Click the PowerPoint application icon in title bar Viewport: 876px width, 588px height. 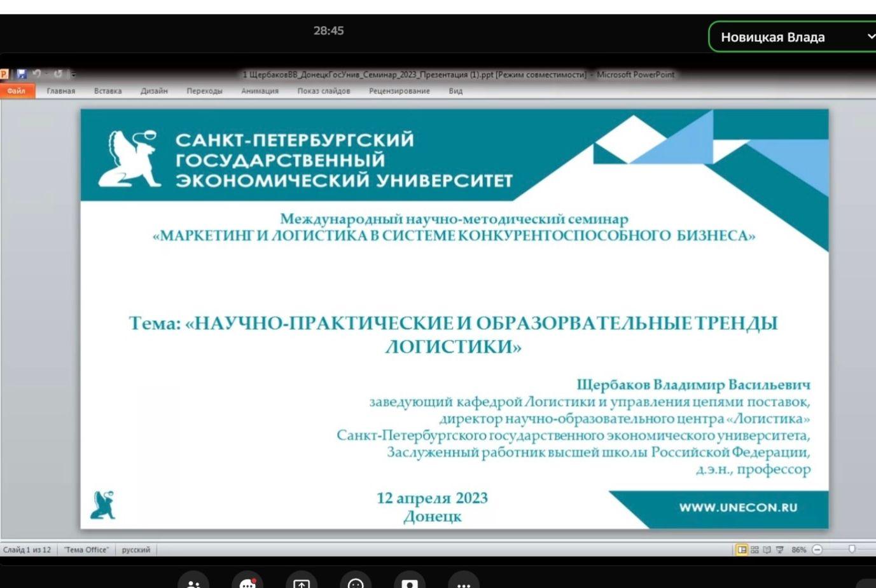pyautogui.click(x=4, y=74)
